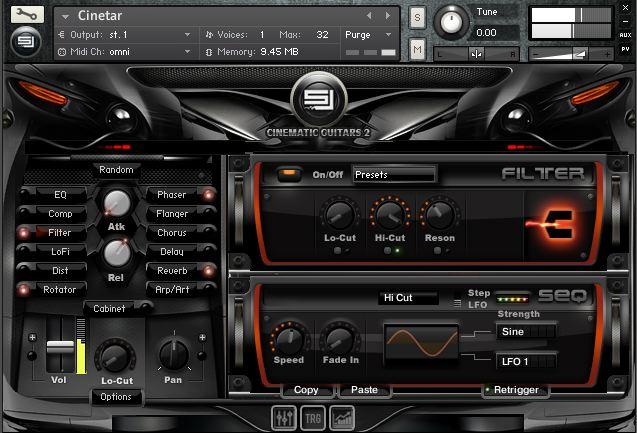Click the Random button
This screenshot has height=433, width=637.
click(117, 170)
